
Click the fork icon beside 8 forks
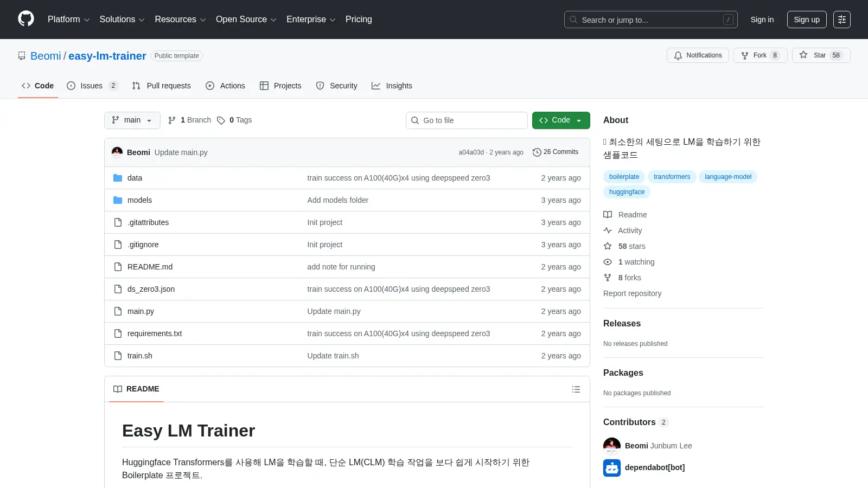pos(608,278)
